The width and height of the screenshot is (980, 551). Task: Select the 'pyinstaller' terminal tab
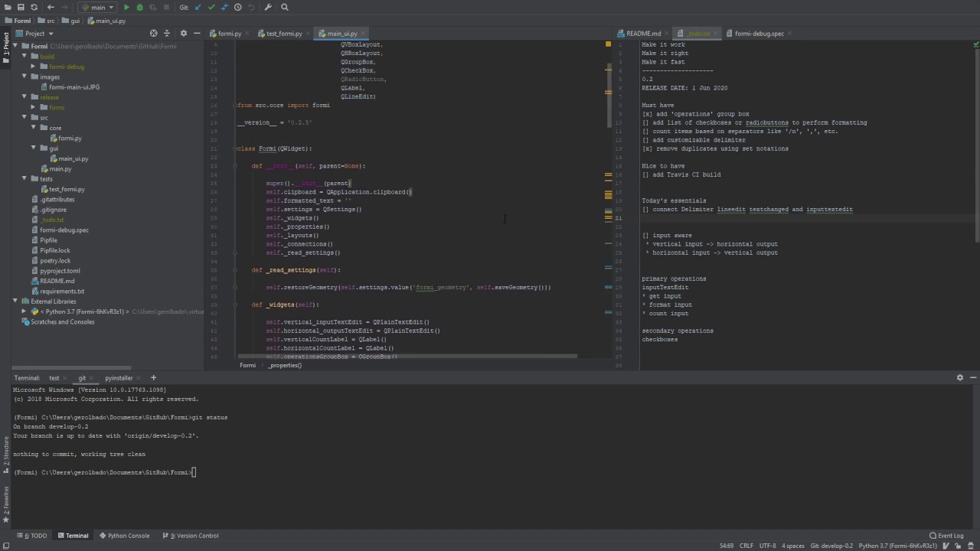click(119, 378)
